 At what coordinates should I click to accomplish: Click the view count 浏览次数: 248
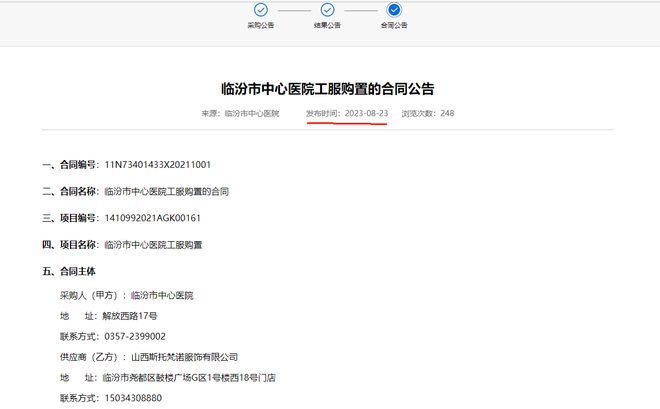[x=428, y=113]
